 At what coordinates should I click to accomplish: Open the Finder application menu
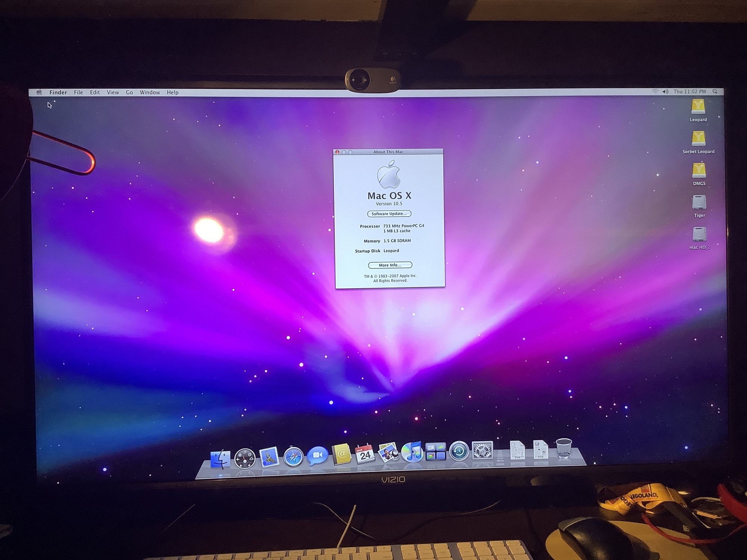click(x=58, y=93)
